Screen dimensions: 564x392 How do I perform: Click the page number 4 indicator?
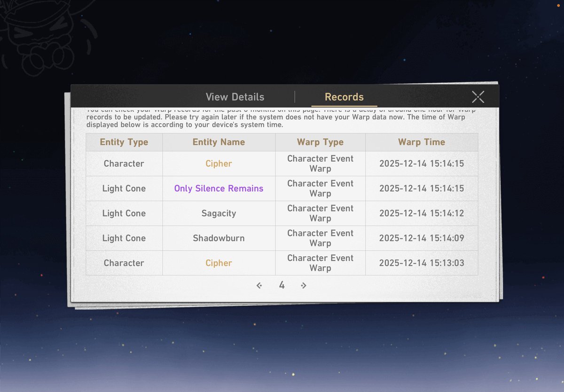click(282, 285)
